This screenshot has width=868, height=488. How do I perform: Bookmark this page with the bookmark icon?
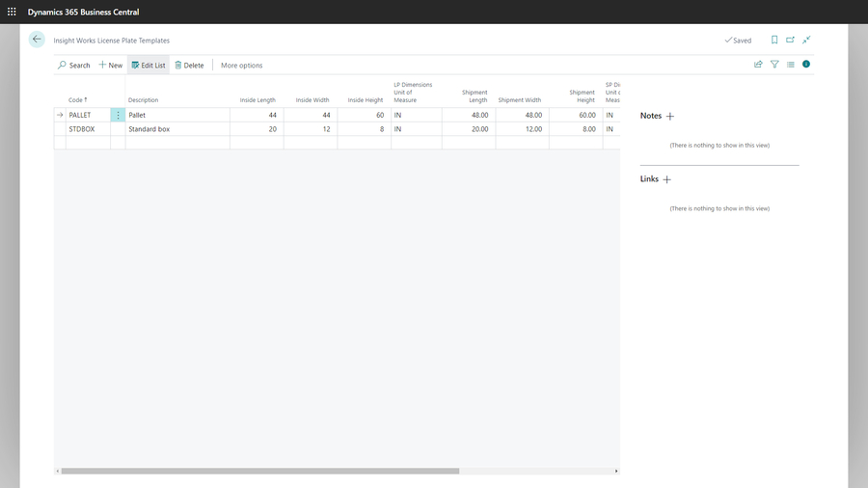[x=774, y=41]
